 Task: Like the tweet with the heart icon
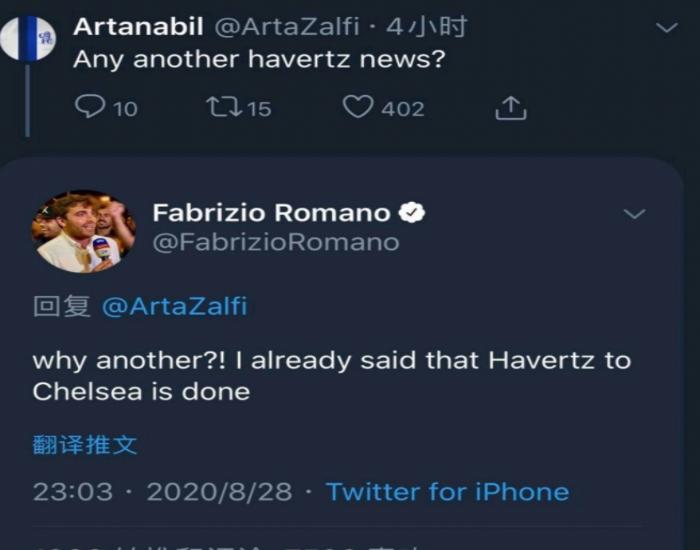click(x=357, y=107)
